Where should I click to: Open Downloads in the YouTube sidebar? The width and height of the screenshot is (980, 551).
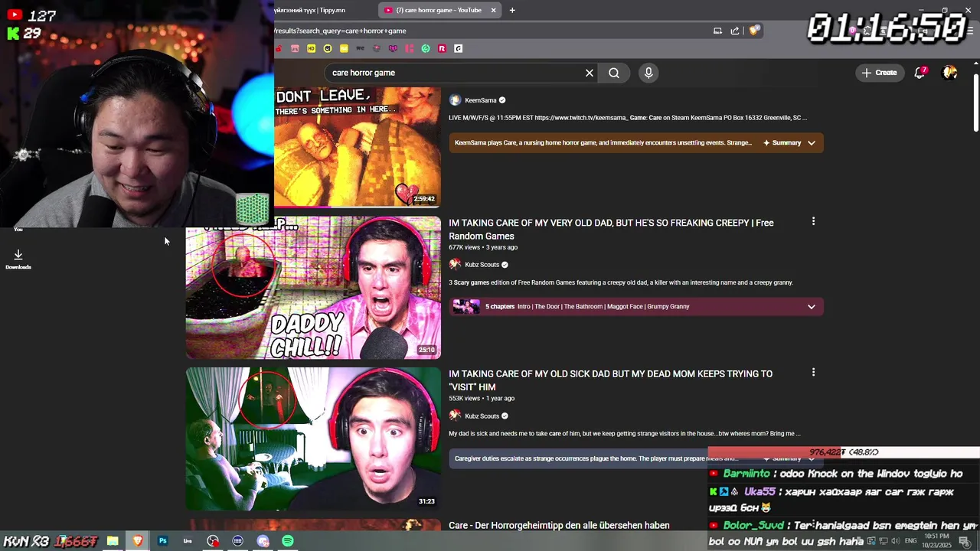pos(18,259)
